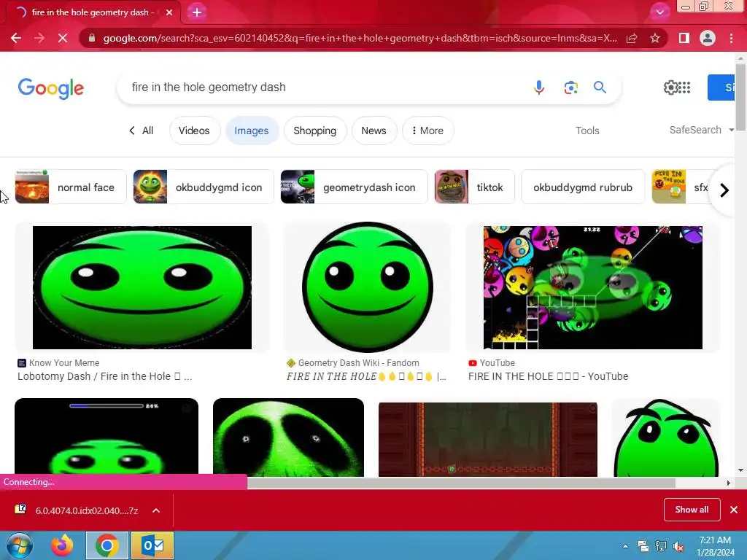
Task: Submit search with the magnifier icon
Action: (600, 87)
